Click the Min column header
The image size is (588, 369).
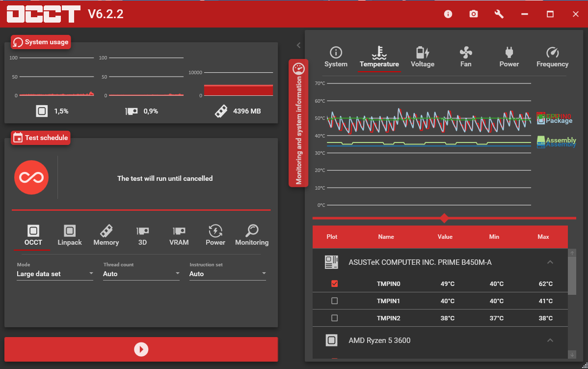pos(494,237)
